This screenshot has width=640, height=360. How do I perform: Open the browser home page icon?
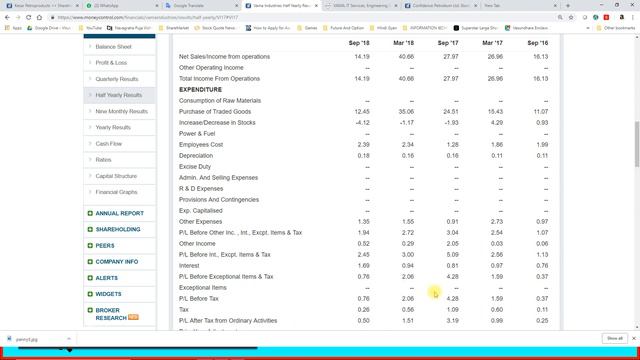tap(39, 18)
